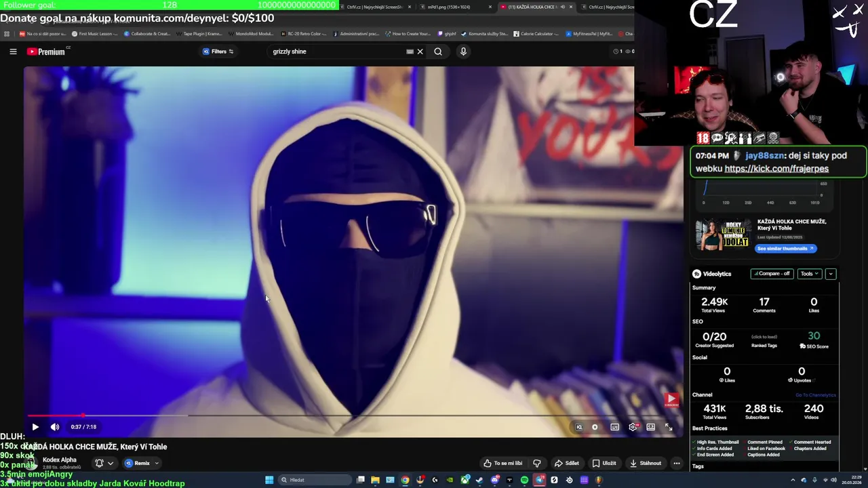Clear the grizzly shine search query
The height and width of the screenshot is (488, 868).
click(x=420, y=52)
